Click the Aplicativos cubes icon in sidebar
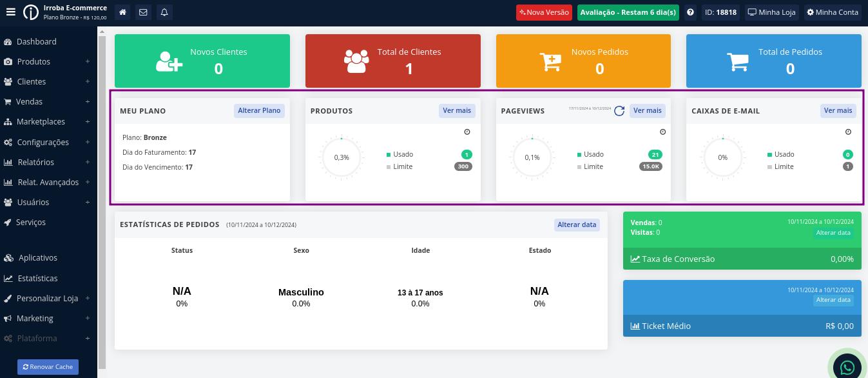Screen dimensions: 868x378 pos(8,258)
